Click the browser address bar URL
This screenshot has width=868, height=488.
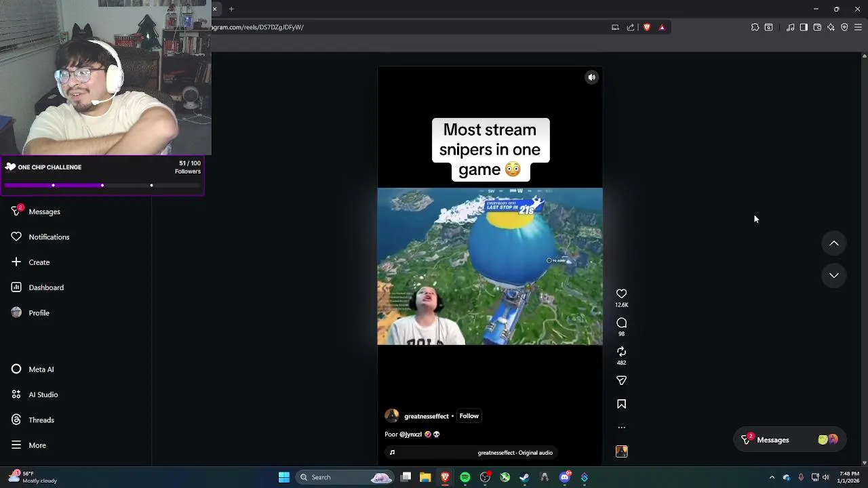pos(258,27)
